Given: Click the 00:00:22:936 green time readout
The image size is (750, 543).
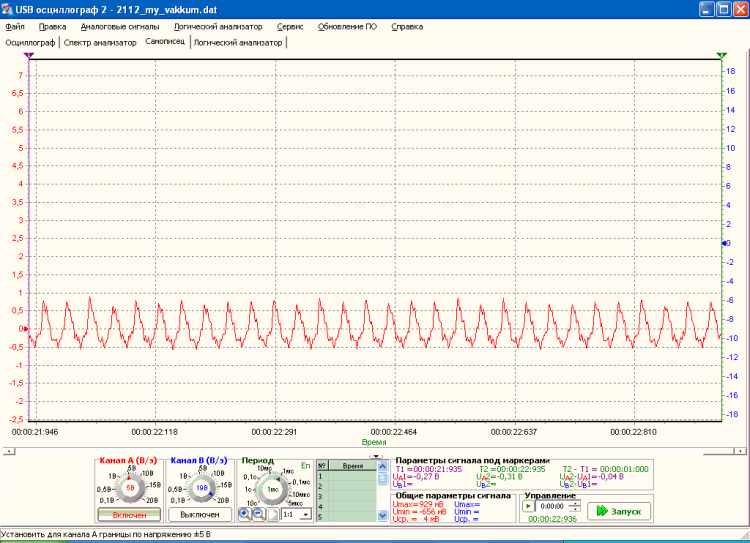Looking at the screenshot, I should point(552,519).
